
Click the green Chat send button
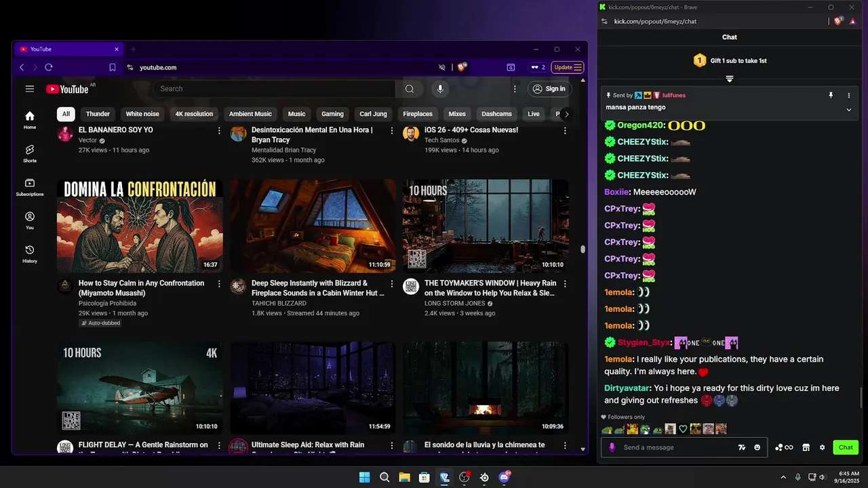click(846, 447)
